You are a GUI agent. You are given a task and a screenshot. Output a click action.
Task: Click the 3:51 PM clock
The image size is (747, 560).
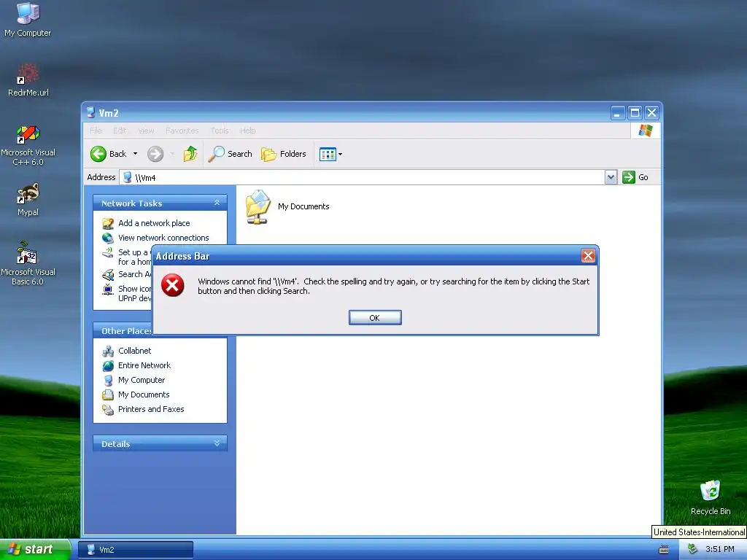pyautogui.click(x=720, y=549)
